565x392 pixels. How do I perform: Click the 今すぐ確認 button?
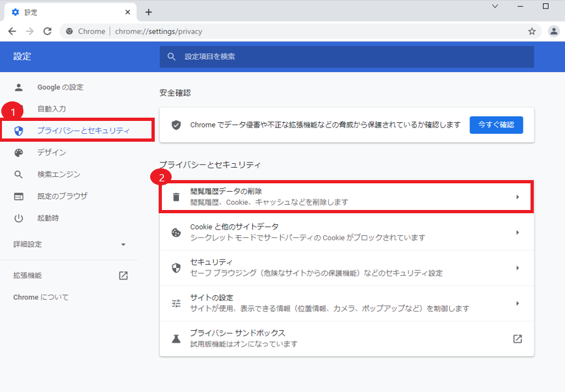click(496, 125)
